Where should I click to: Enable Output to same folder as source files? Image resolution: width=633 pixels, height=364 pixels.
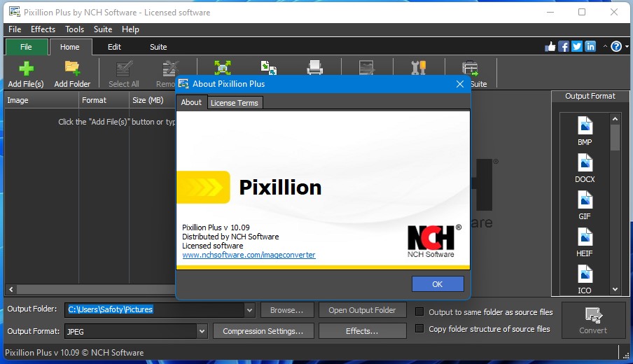[x=419, y=311]
